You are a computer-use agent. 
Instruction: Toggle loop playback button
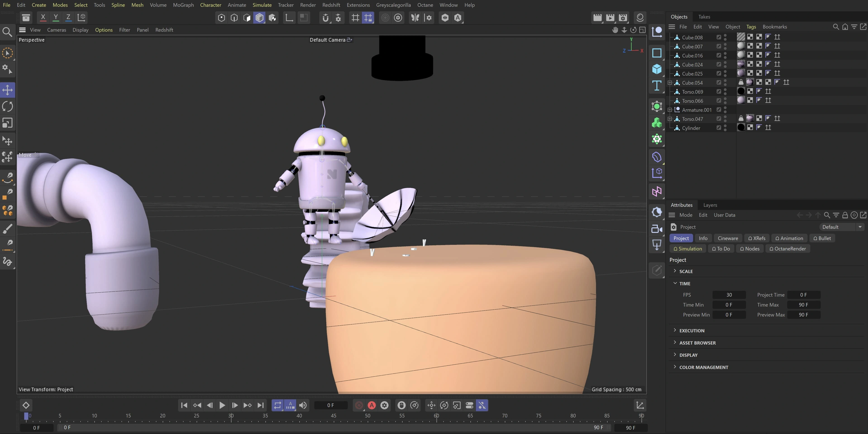coord(277,405)
